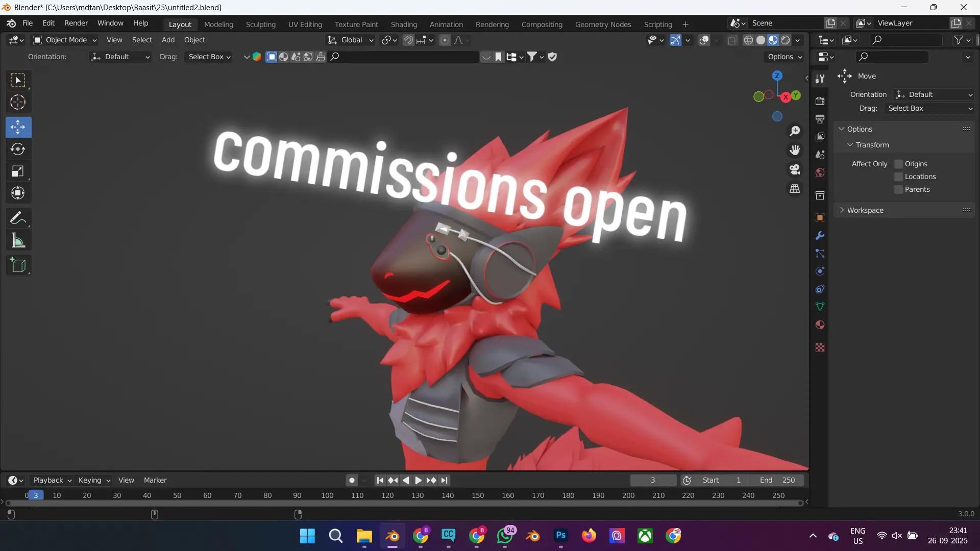Viewport: 980px width, 551px height.
Task: Toggle auto keying record button
Action: [x=352, y=481]
